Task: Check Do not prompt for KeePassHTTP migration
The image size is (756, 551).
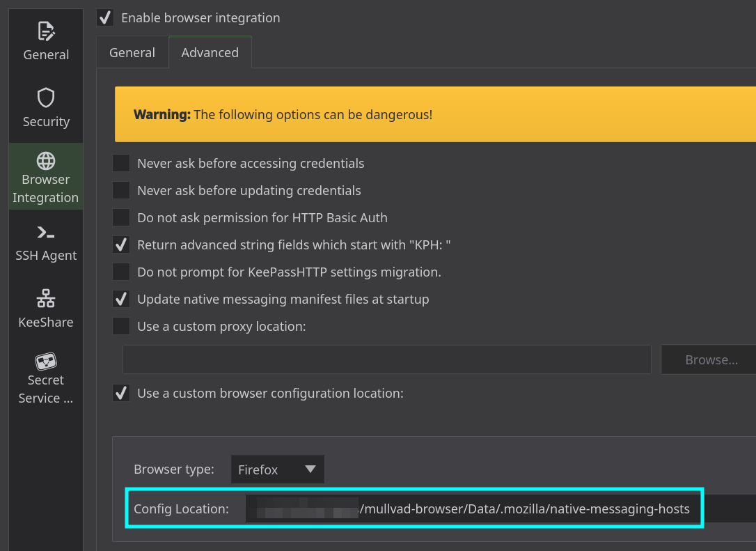Action: click(x=121, y=272)
